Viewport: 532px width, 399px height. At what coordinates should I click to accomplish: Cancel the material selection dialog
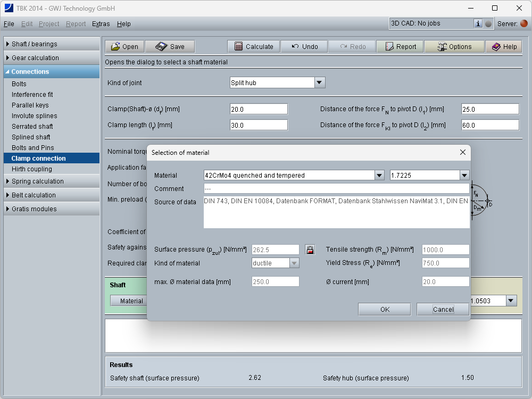[x=443, y=310]
